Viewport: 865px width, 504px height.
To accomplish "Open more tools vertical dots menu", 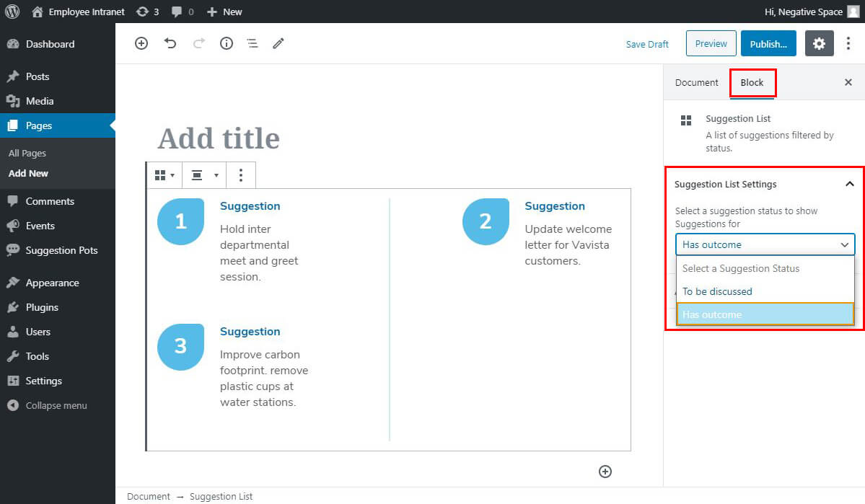I will [x=848, y=43].
